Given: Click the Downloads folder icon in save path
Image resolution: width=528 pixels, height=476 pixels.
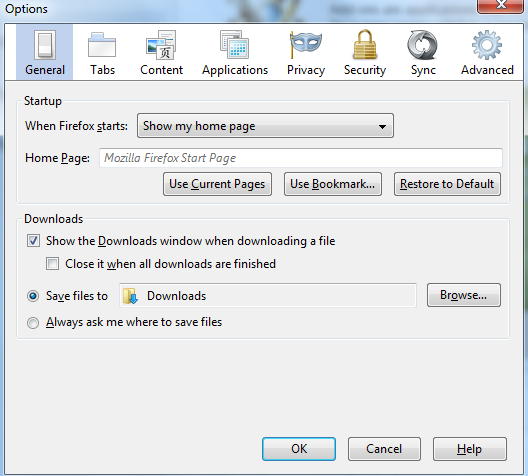Looking at the screenshot, I should tap(130, 296).
